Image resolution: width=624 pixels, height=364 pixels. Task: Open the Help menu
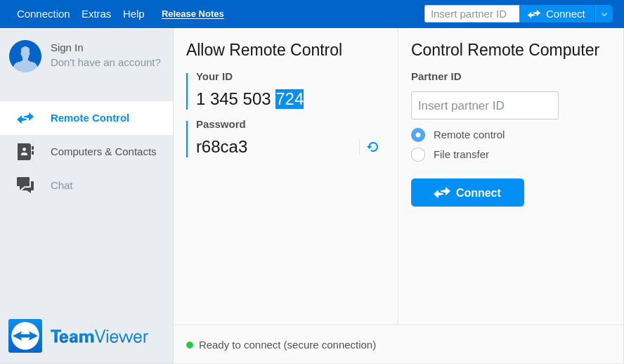tap(134, 14)
